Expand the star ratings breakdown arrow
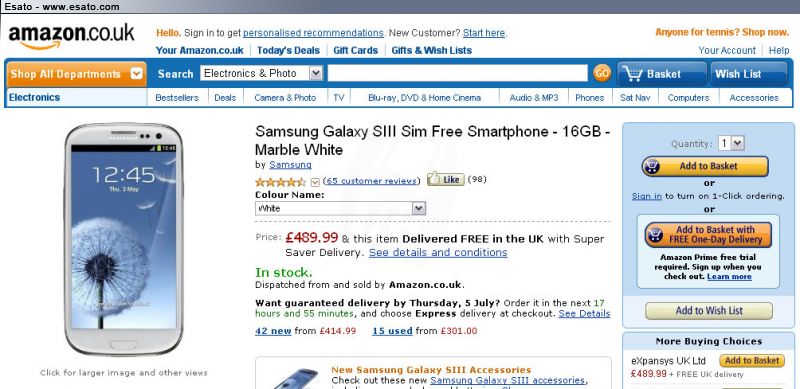800x389 pixels. 315,182
